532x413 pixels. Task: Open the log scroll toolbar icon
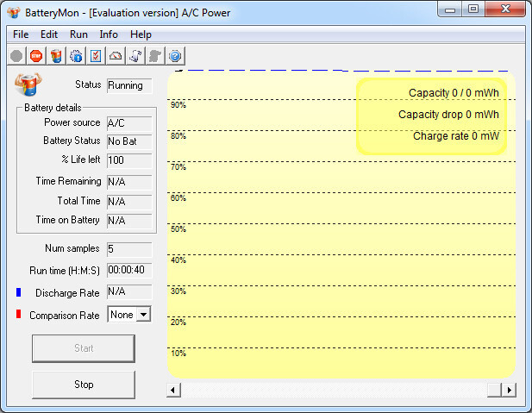tap(135, 56)
